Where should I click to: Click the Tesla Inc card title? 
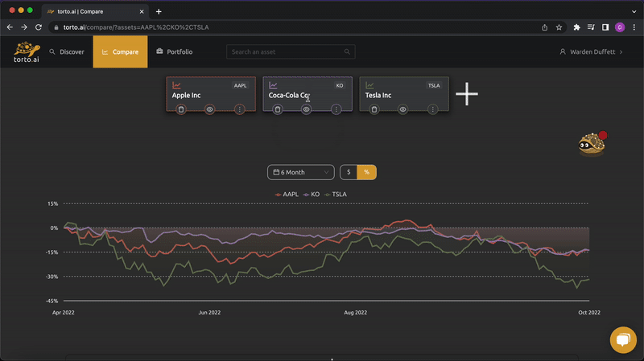coord(378,95)
